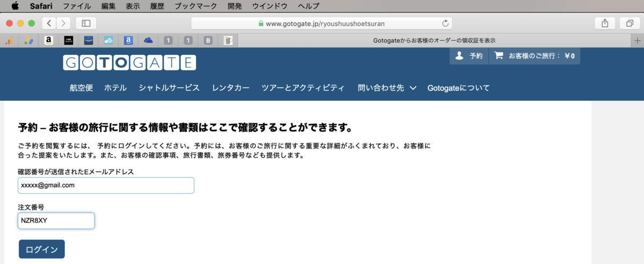Screen dimensions: 644x264
Task: Toggle the Safari sidebar
Action: tap(86, 23)
